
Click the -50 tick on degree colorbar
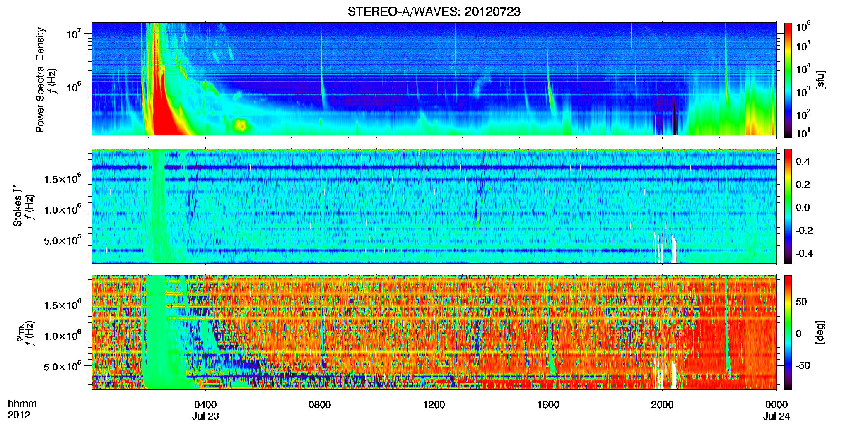coord(803,365)
